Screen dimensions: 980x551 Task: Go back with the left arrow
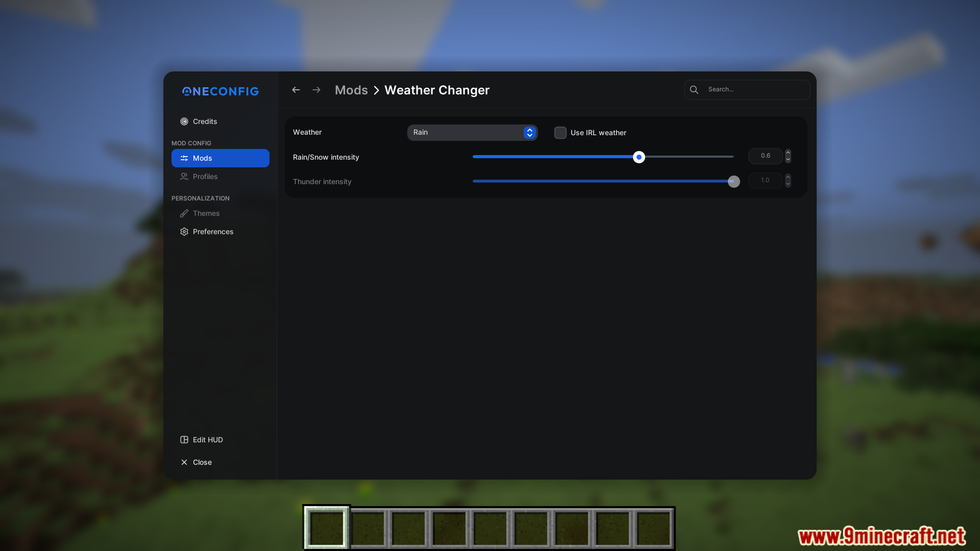296,90
